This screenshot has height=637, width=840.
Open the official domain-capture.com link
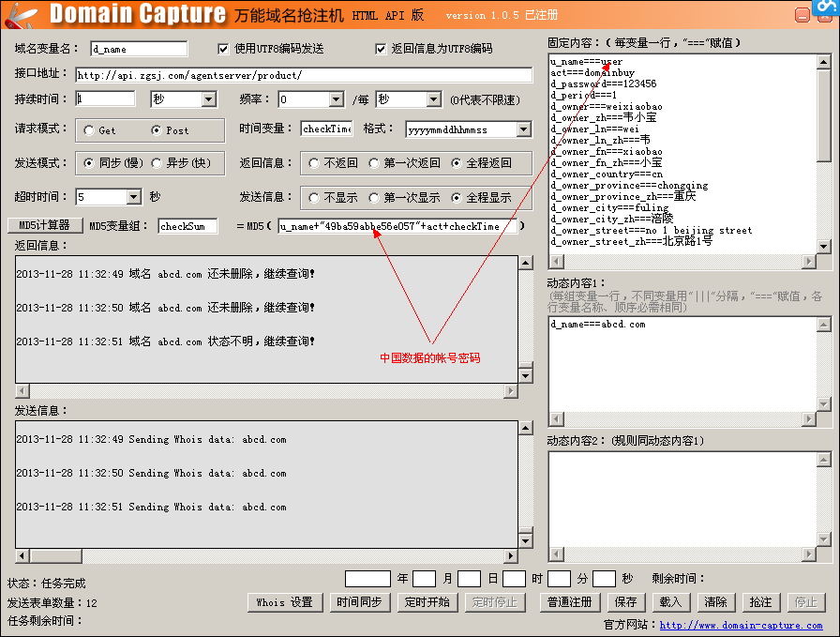[741, 625]
